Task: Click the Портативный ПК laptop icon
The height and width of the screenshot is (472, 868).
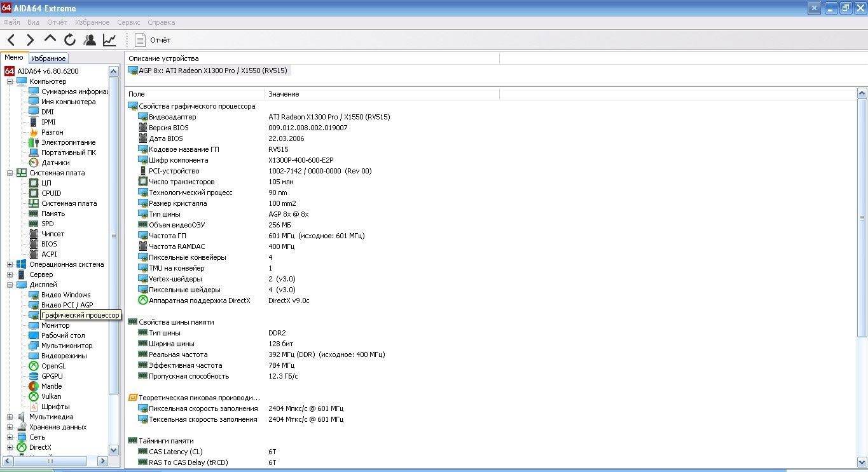Action: [34, 152]
